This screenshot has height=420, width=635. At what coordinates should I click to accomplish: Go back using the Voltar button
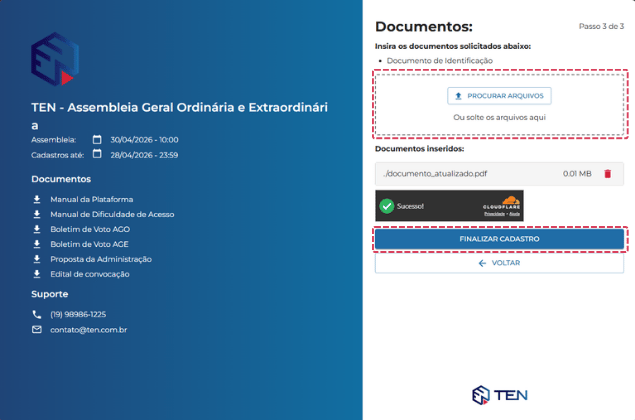499,263
